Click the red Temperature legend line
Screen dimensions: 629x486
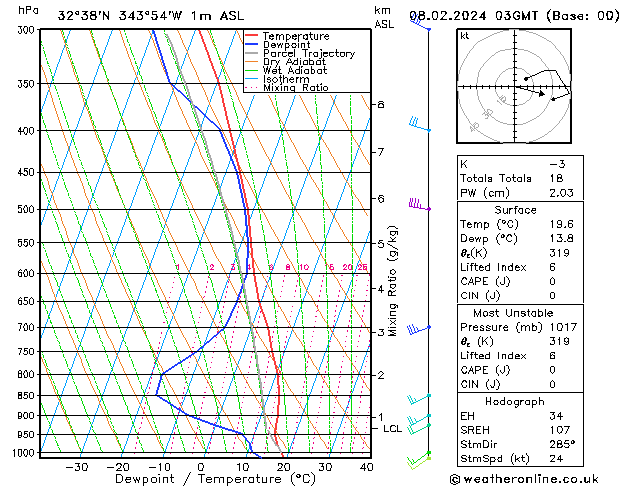pyautogui.click(x=253, y=36)
